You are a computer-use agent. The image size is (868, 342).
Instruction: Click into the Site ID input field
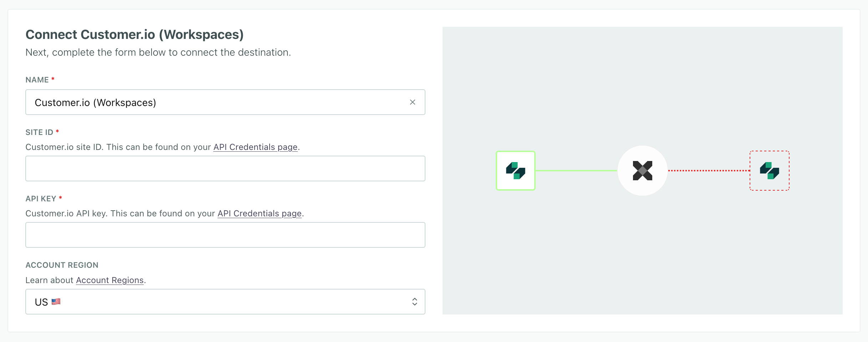click(225, 168)
